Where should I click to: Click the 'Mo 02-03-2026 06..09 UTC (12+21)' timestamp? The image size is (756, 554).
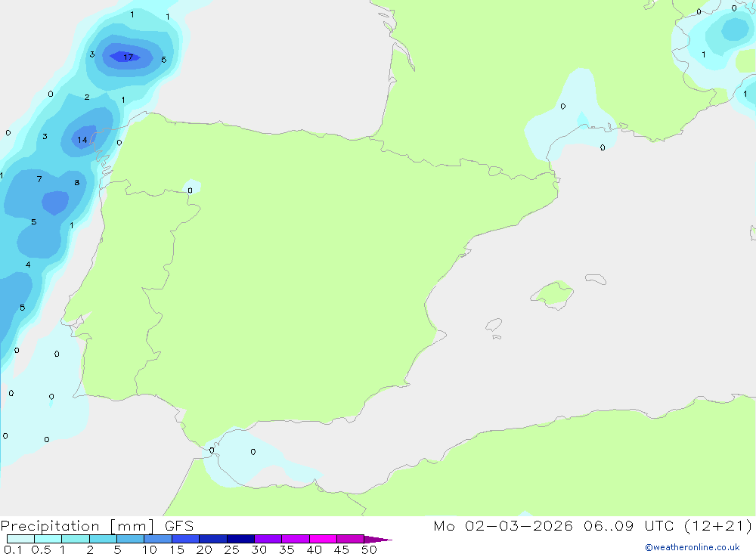point(593,526)
